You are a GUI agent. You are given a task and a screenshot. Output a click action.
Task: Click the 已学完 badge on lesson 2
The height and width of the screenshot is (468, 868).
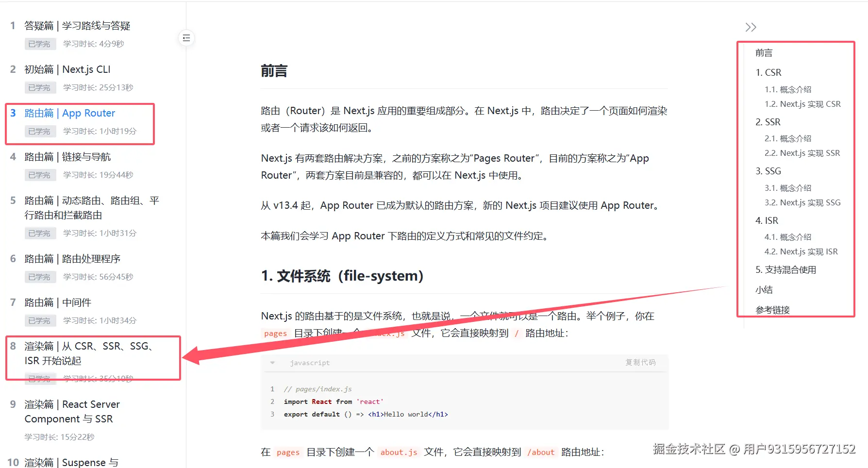[x=39, y=87]
